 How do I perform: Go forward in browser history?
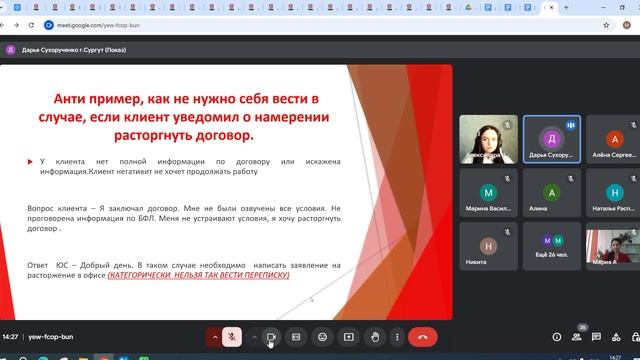tap(16, 25)
